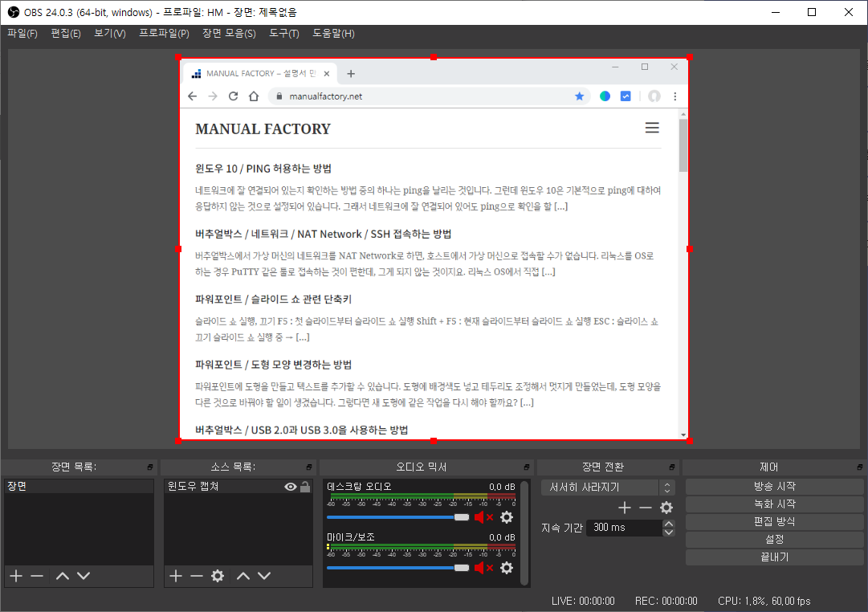This screenshot has height=612, width=868.
Task: Add a new scene with the plus icon
Action: (16, 576)
